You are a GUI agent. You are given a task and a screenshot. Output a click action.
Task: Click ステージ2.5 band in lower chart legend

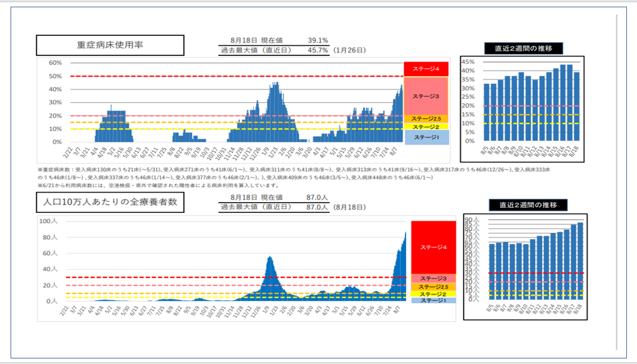[433, 286]
